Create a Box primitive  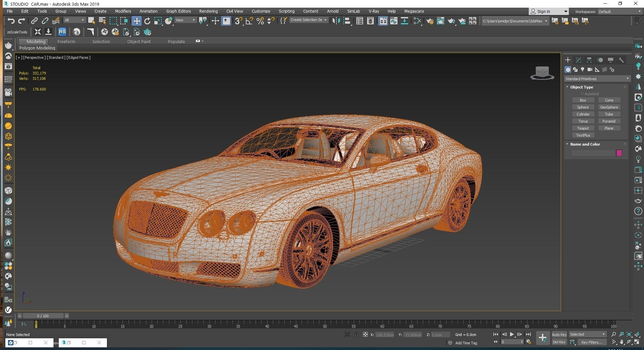pyautogui.click(x=583, y=100)
